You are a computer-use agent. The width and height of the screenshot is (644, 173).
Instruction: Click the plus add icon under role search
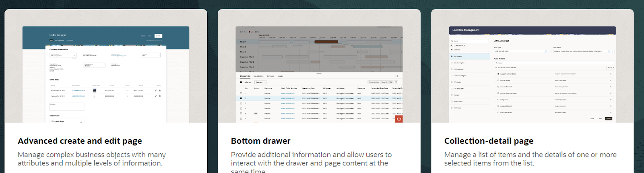[452, 45]
